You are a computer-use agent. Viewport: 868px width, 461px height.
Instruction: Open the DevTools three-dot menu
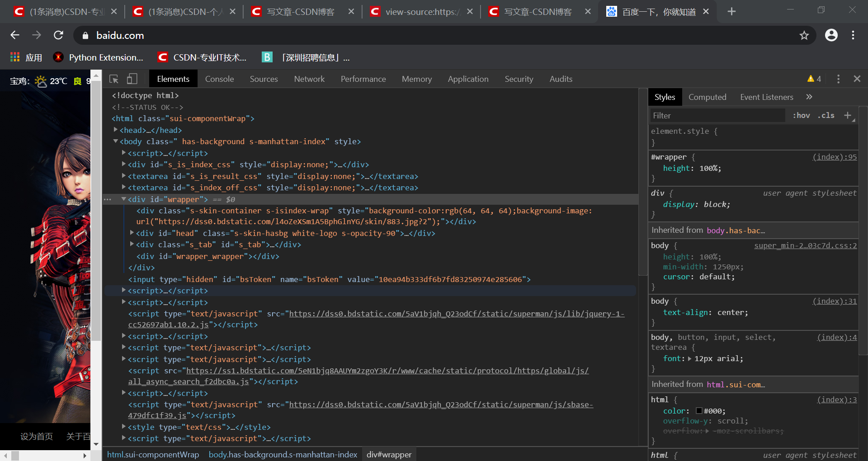point(838,79)
